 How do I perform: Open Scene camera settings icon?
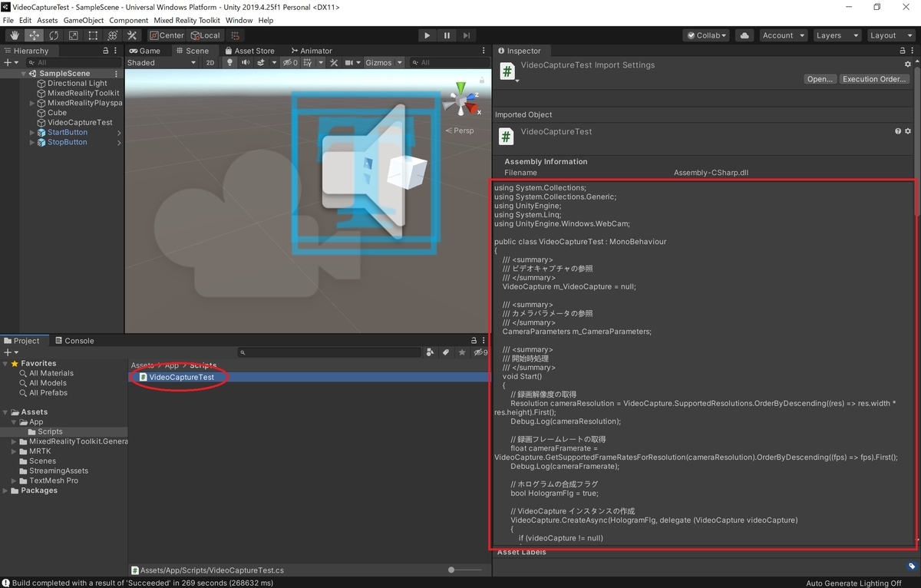coord(351,63)
